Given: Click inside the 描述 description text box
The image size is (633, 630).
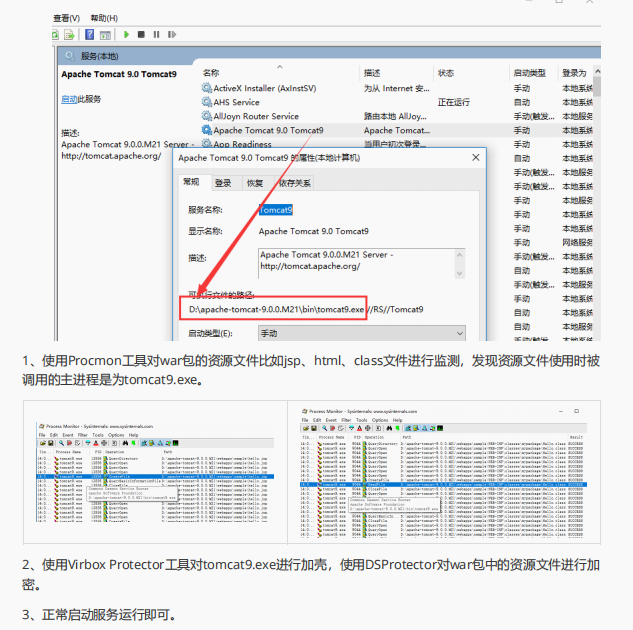Looking at the screenshot, I should coord(357,264).
